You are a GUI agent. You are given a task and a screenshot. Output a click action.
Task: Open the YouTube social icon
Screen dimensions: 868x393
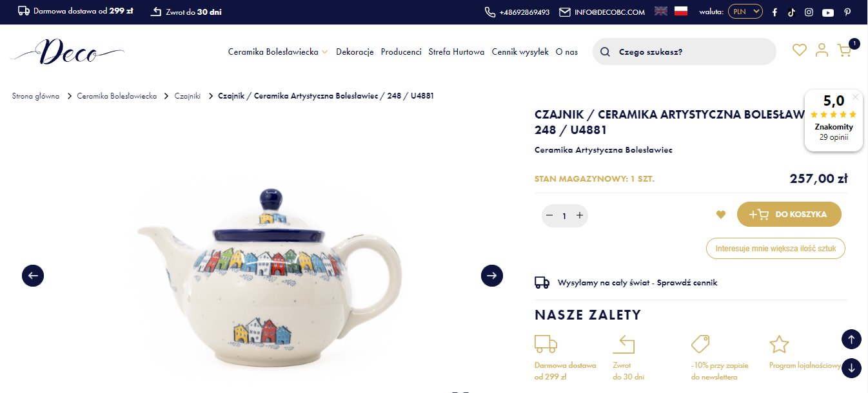pos(828,12)
